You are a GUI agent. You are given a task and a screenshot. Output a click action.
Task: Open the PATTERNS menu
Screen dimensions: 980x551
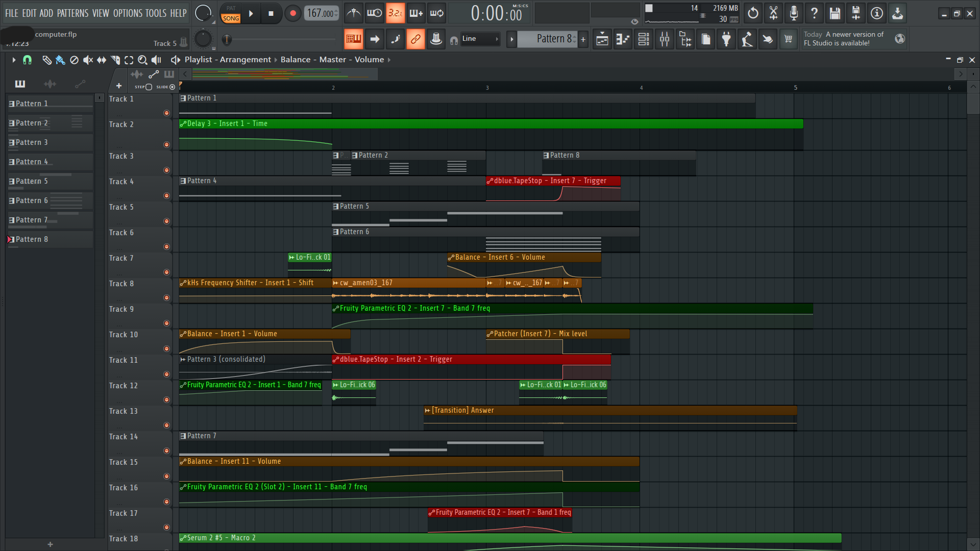(72, 13)
